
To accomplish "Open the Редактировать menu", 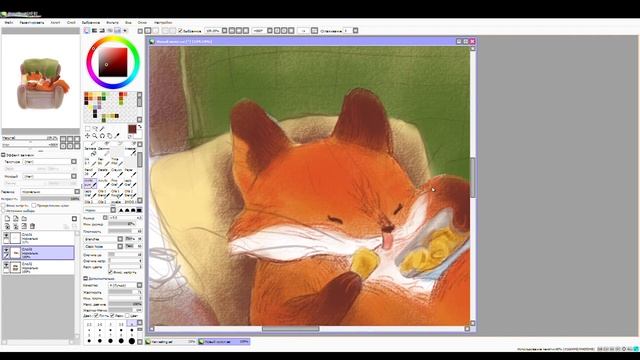I will tap(32, 22).
